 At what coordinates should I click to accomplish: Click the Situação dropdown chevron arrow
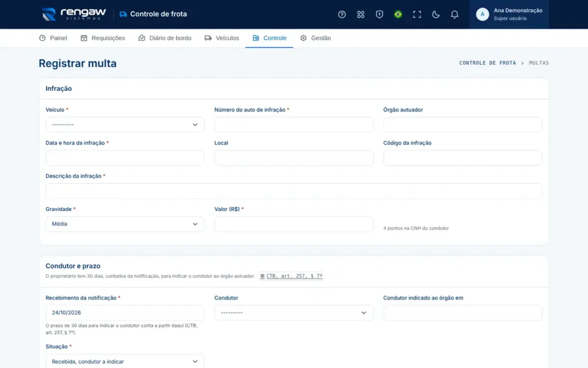[195, 361]
